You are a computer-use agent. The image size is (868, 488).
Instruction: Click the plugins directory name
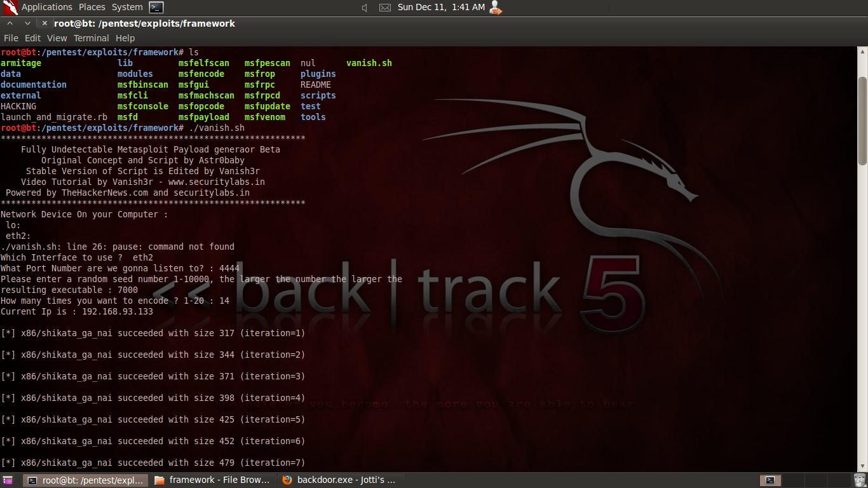coord(318,74)
